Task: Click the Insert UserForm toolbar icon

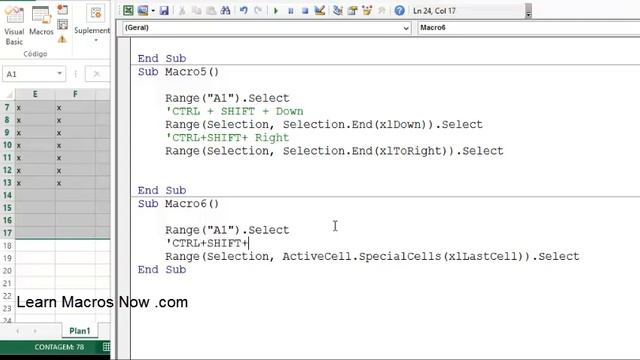Action: [x=143, y=11]
